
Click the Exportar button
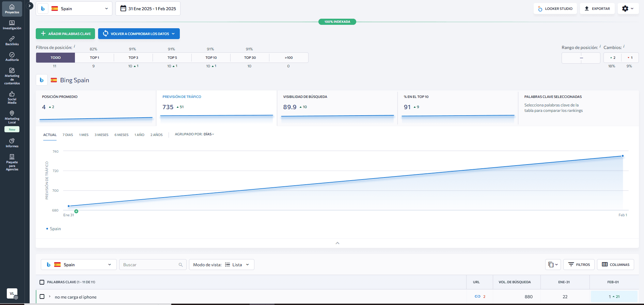[597, 9]
